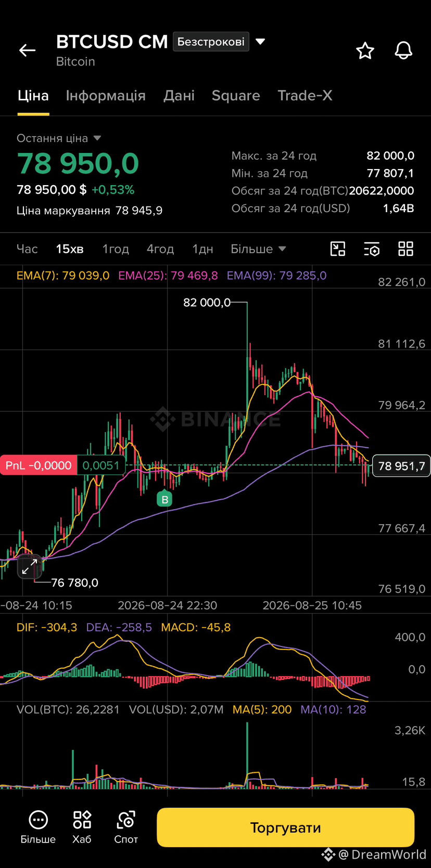Open the Хаб icon in bottom bar
The height and width of the screenshot is (868, 431).
pyautogui.click(x=82, y=827)
